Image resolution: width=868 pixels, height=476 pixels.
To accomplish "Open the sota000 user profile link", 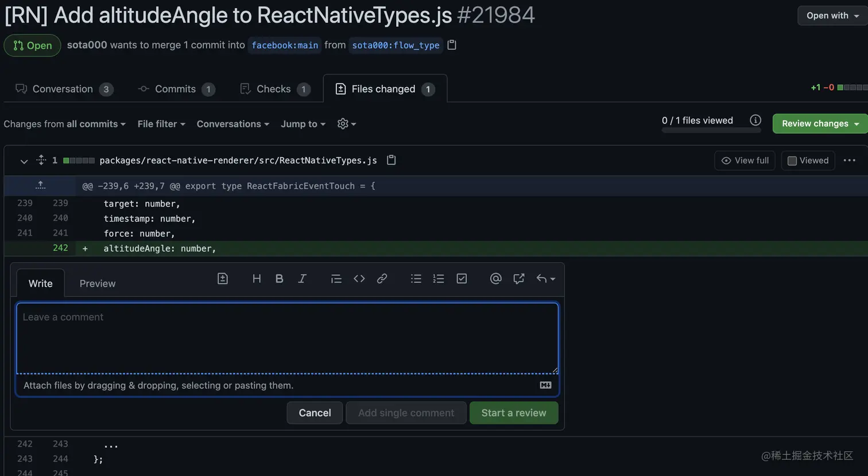I will tap(87, 45).
